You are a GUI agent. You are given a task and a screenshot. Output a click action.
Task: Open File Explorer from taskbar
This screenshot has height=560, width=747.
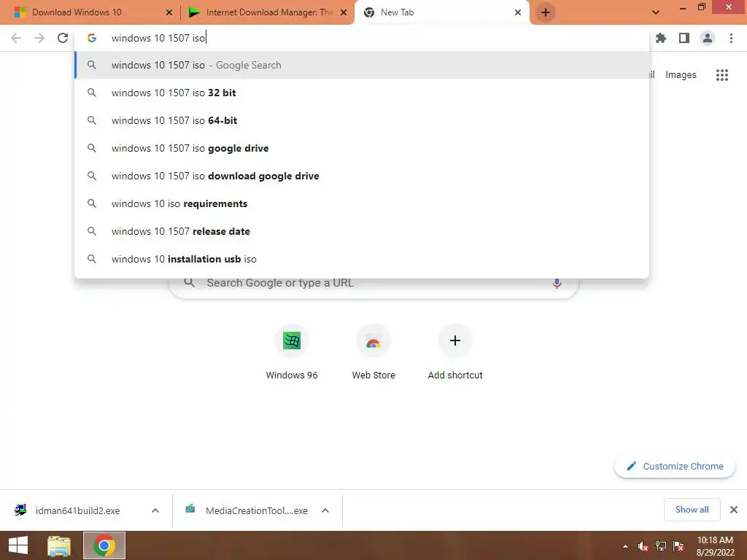point(59,545)
